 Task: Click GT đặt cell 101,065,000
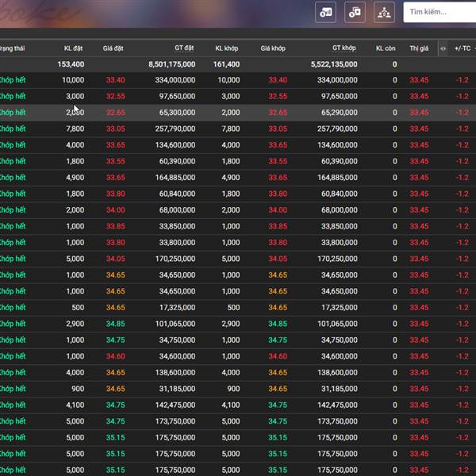(x=175, y=324)
